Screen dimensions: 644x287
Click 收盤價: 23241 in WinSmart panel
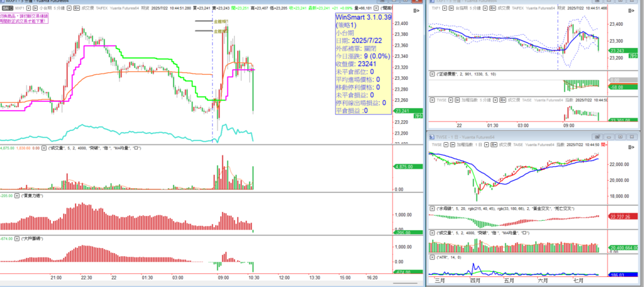356,64
